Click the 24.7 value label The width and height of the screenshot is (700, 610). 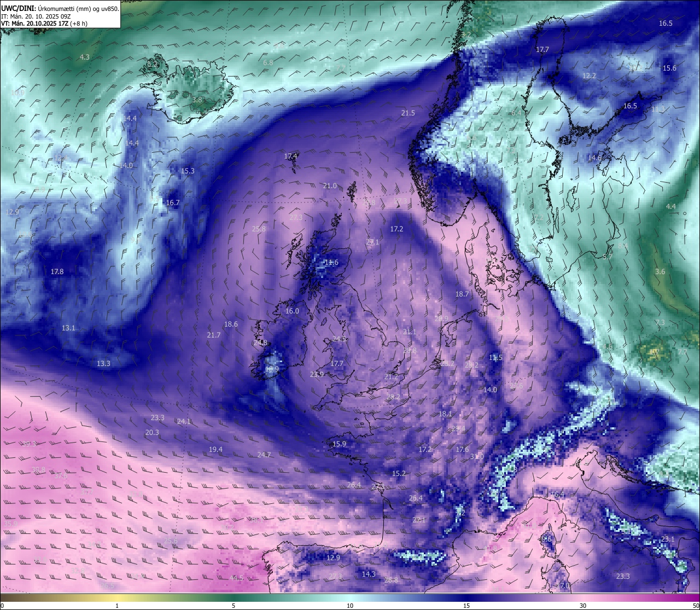(264, 455)
